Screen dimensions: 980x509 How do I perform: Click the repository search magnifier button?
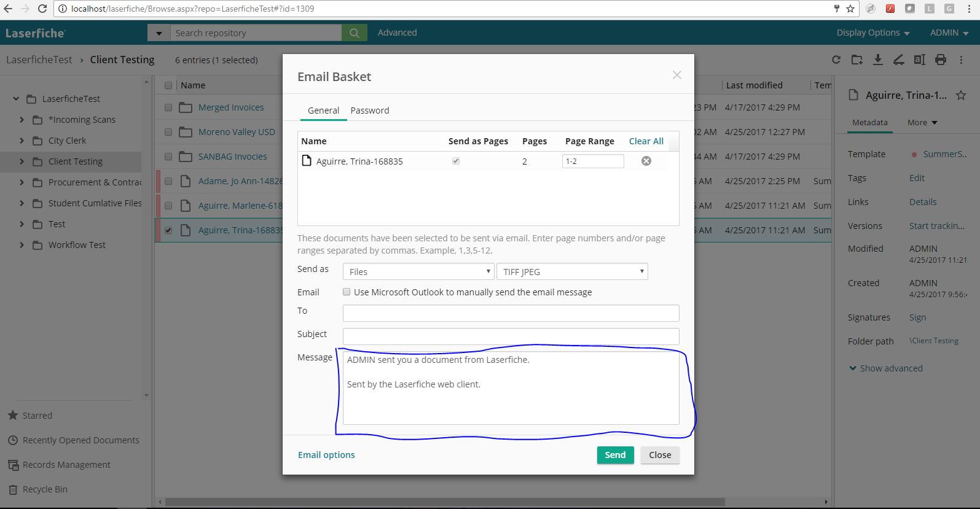[x=355, y=33]
